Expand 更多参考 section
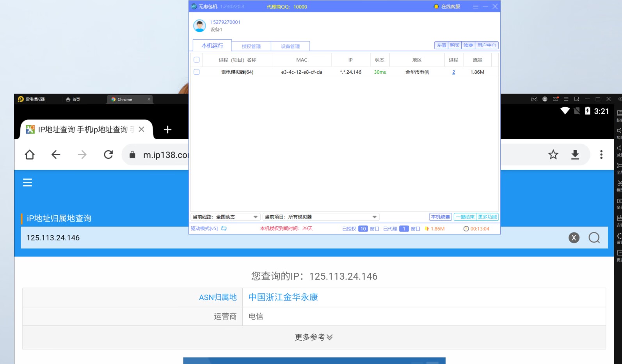Screen dimensions: 622x364 click(314, 337)
